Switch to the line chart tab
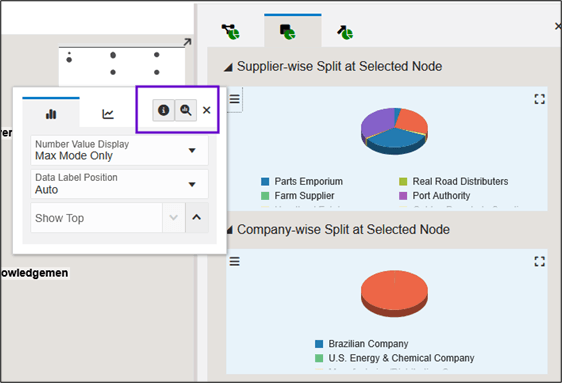562x383 pixels. (108, 114)
